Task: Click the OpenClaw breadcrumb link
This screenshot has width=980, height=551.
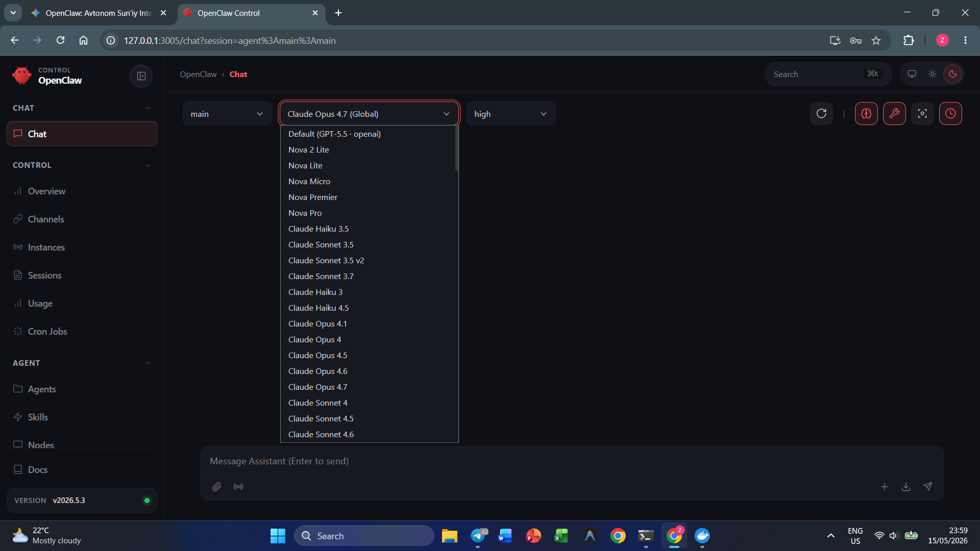Action: (x=198, y=74)
